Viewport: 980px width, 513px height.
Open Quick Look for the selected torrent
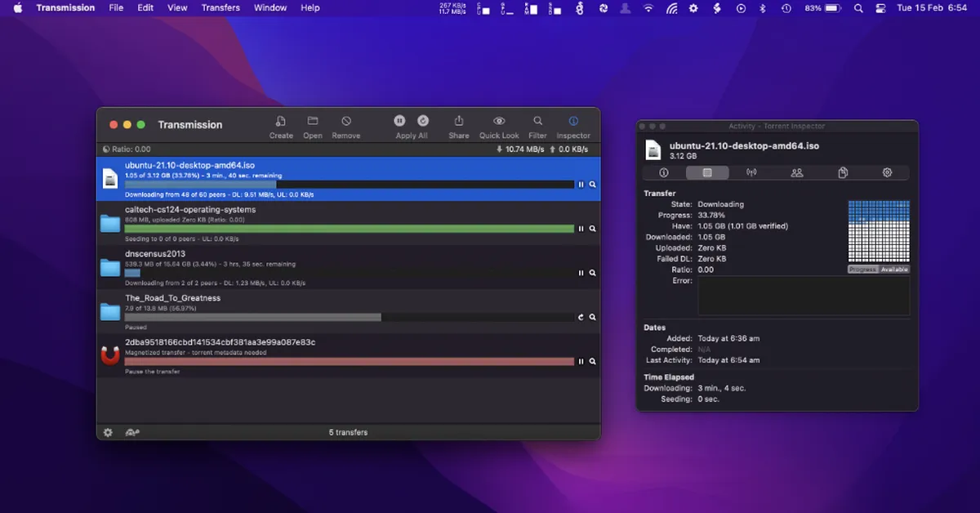(x=498, y=121)
